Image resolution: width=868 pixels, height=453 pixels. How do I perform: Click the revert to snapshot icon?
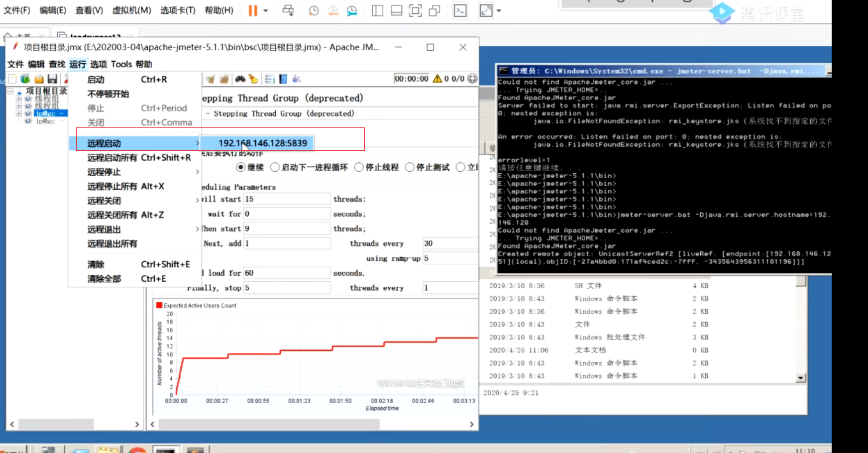(332, 10)
